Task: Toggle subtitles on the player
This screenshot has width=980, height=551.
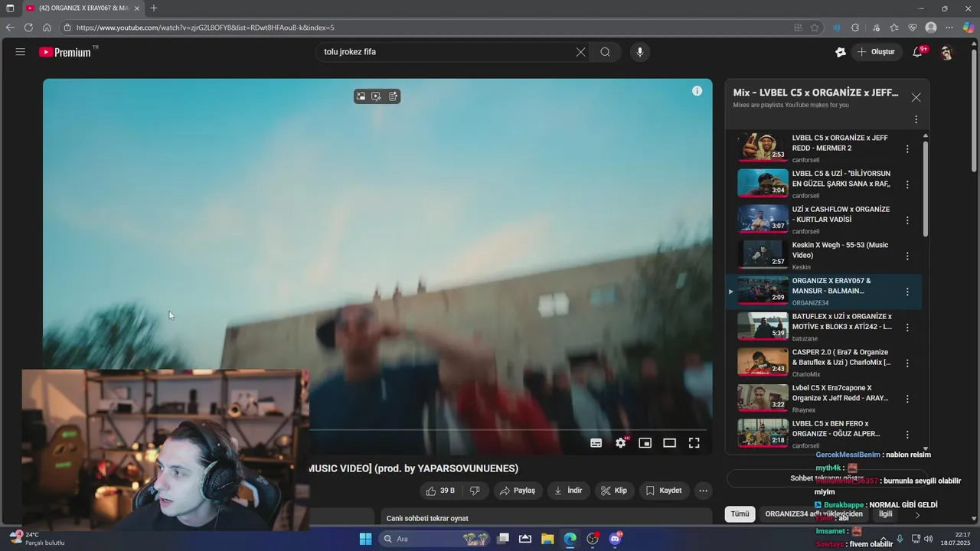Action: point(596,443)
